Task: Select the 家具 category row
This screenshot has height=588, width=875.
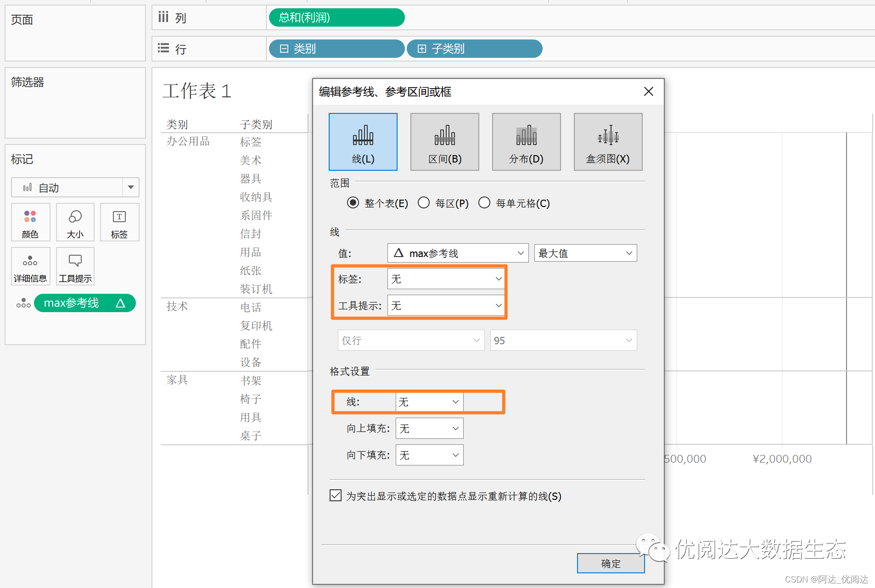Action: click(177, 380)
